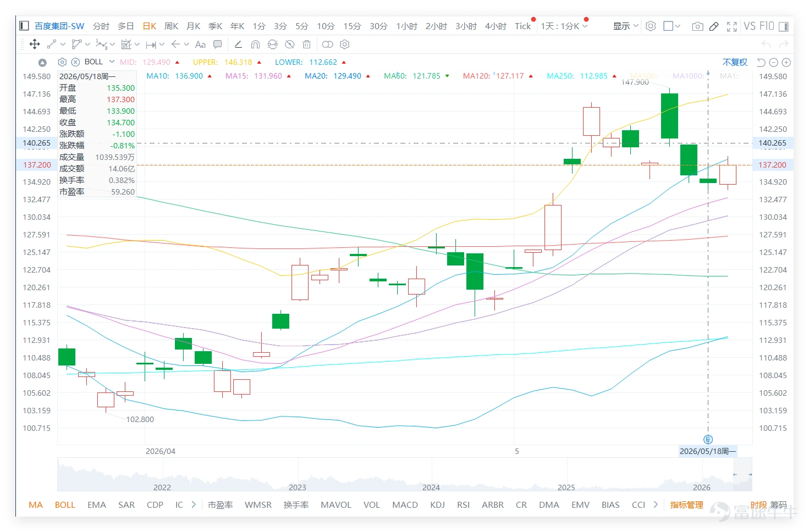This screenshot has height=532, width=809.
Task: Remove the BOLL indicator with X icon
Action: click(x=75, y=62)
